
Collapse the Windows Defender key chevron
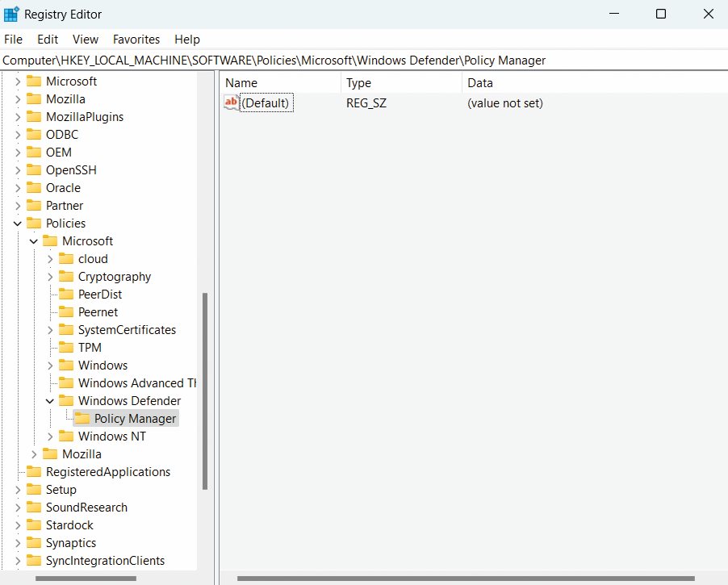(50, 401)
